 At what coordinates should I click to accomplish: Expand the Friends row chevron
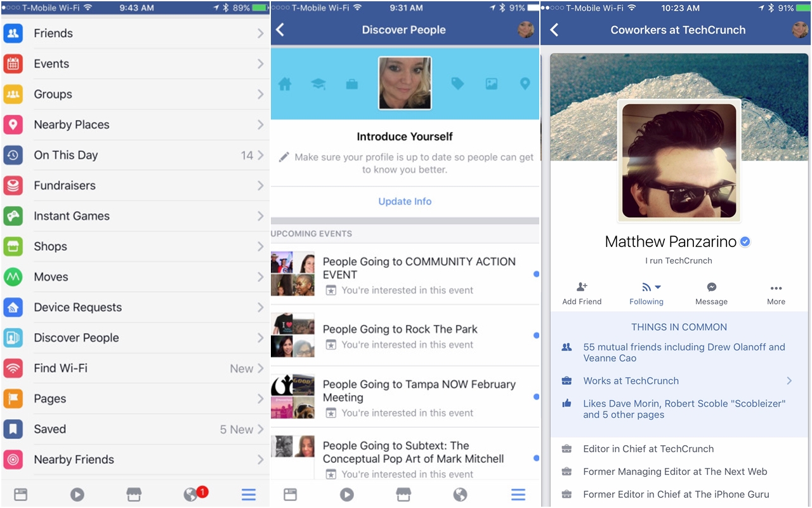(x=260, y=33)
